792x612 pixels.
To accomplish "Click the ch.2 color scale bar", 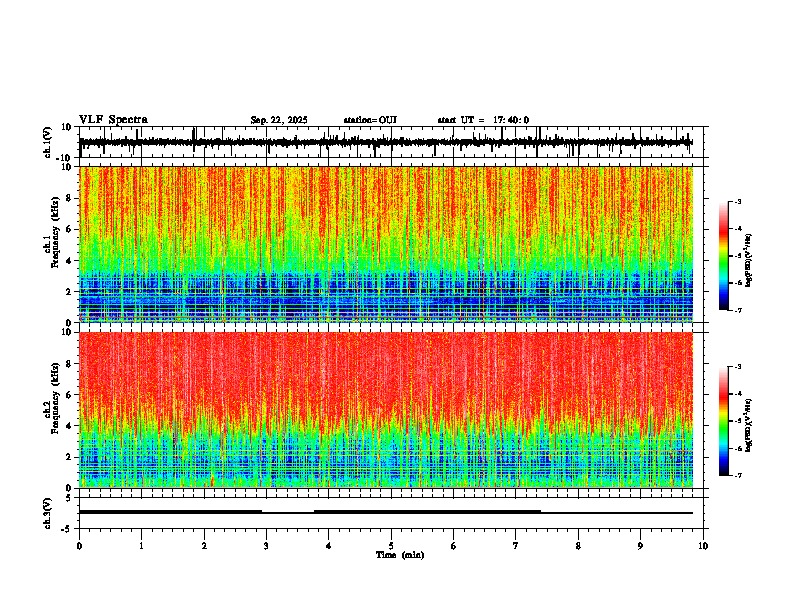I will (724, 421).
